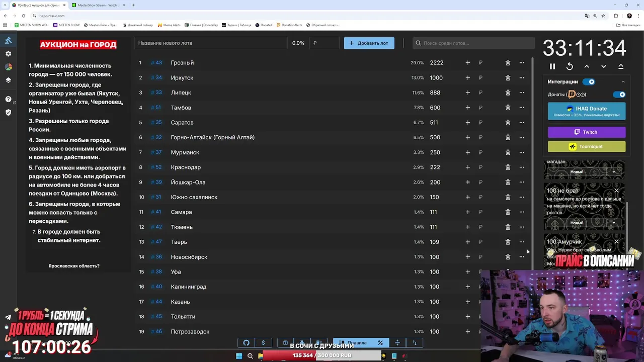Select the Грозный lot name
The image size is (644, 362).
[x=182, y=63]
